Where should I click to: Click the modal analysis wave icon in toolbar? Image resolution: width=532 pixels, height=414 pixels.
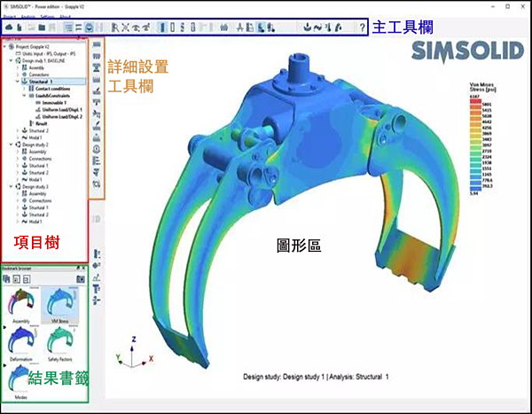click(x=317, y=27)
